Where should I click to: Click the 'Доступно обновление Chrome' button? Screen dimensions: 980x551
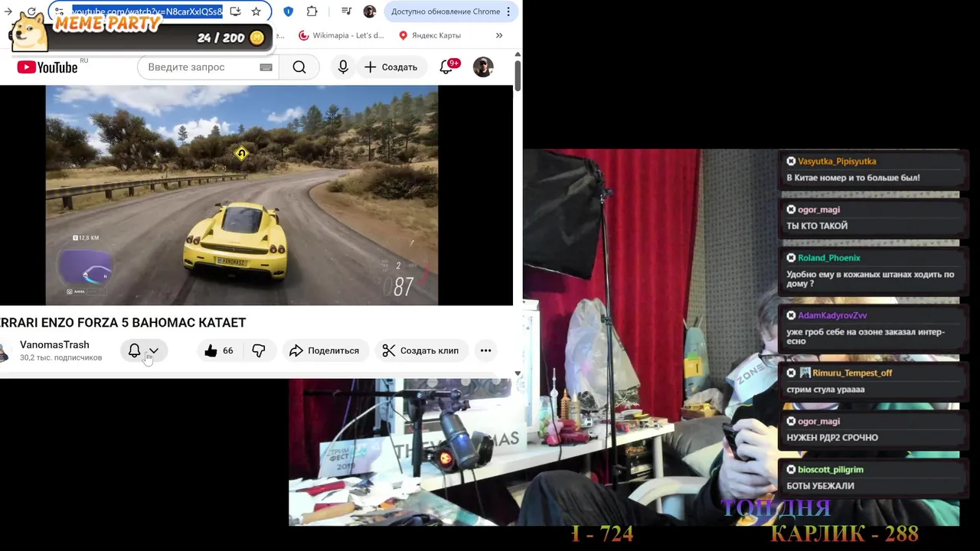[x=451, y=11]
